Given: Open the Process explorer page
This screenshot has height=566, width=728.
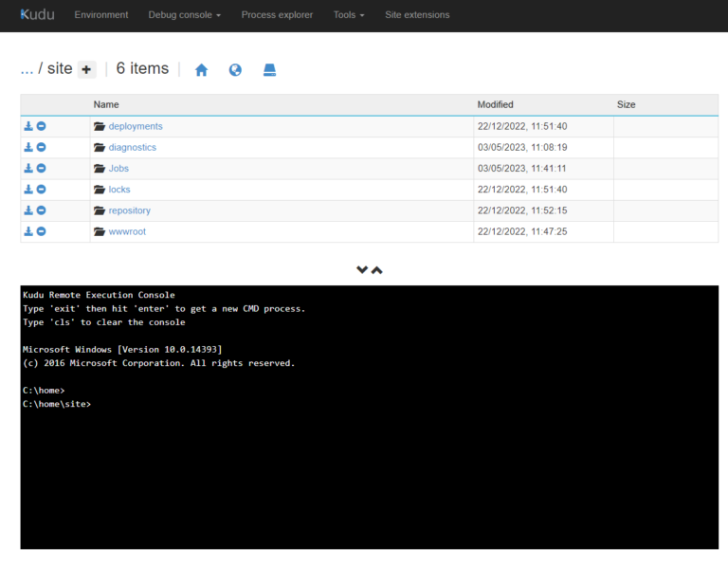Looking at the screenshot, I should tap(277, 15).
